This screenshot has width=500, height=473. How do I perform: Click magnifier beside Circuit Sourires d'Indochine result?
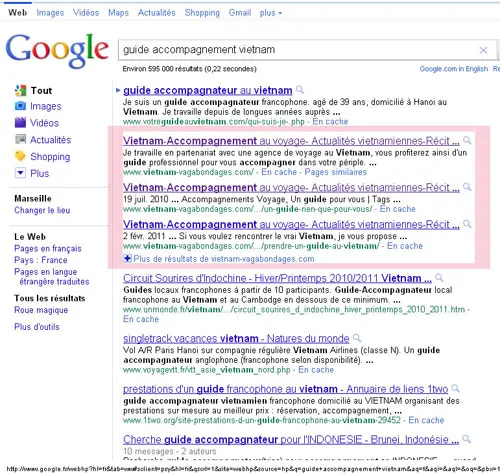[439, 277]
